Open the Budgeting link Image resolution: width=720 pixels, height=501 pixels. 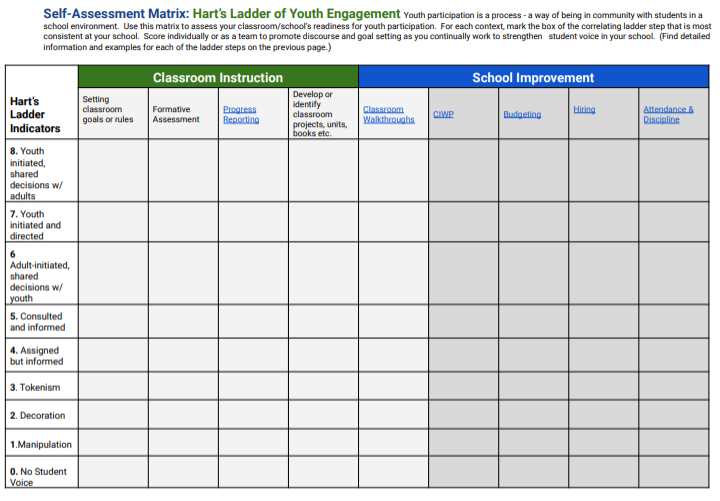point(522,114)
